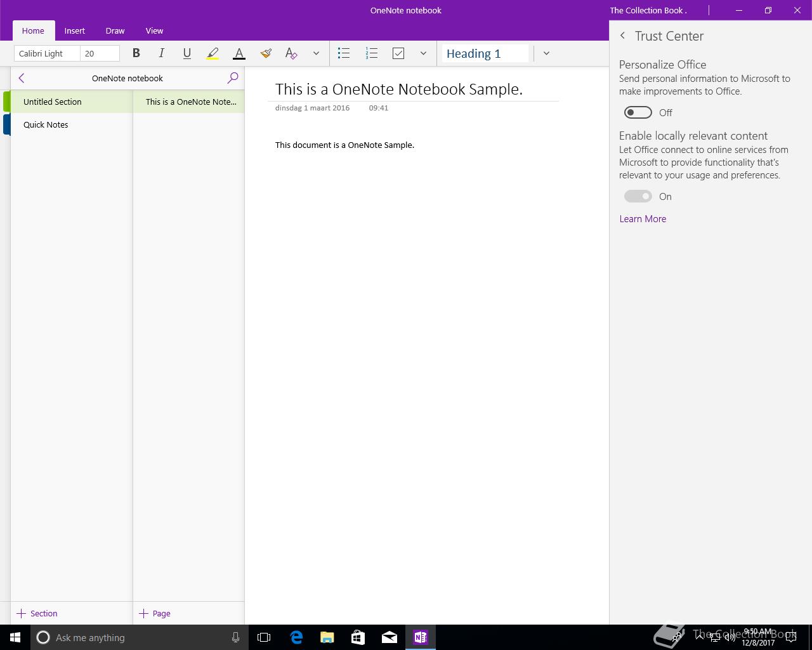Screen dimensions: 812x650
Task: Switch to the Insert tab
Action: (75, 30)
